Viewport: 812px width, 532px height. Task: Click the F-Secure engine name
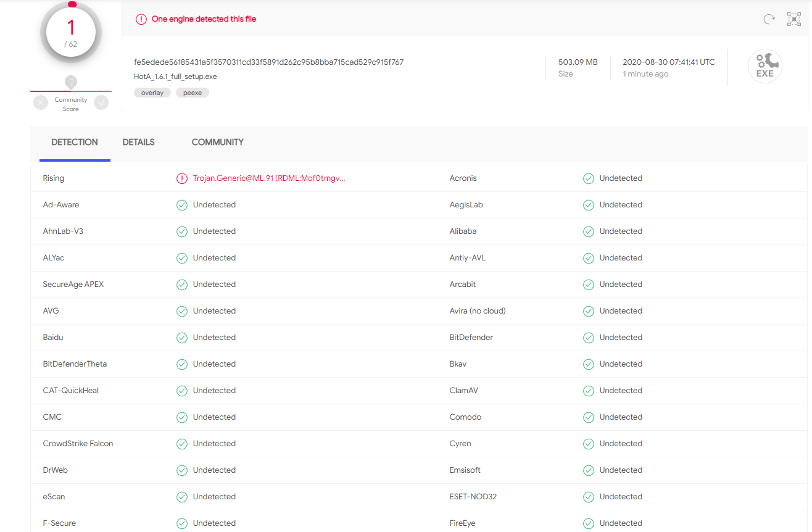(59, 523)
